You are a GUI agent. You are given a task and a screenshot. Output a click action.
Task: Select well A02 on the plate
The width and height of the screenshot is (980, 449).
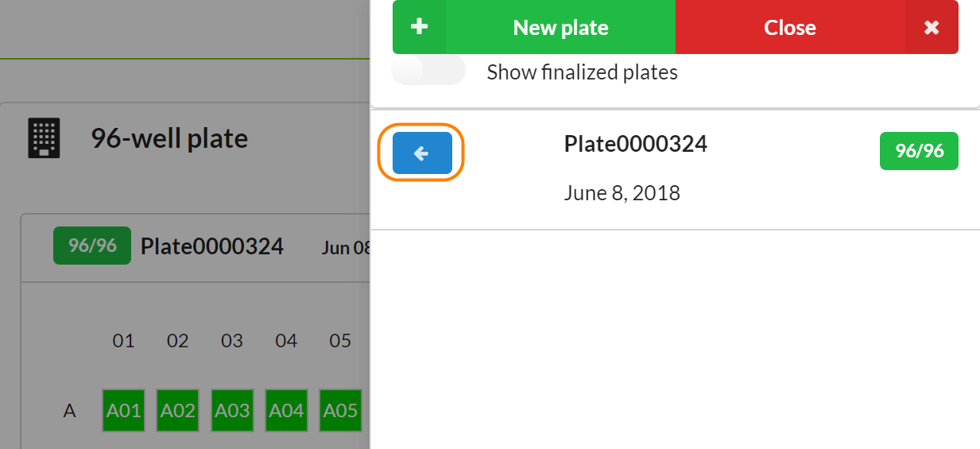(x=178, y=410)
